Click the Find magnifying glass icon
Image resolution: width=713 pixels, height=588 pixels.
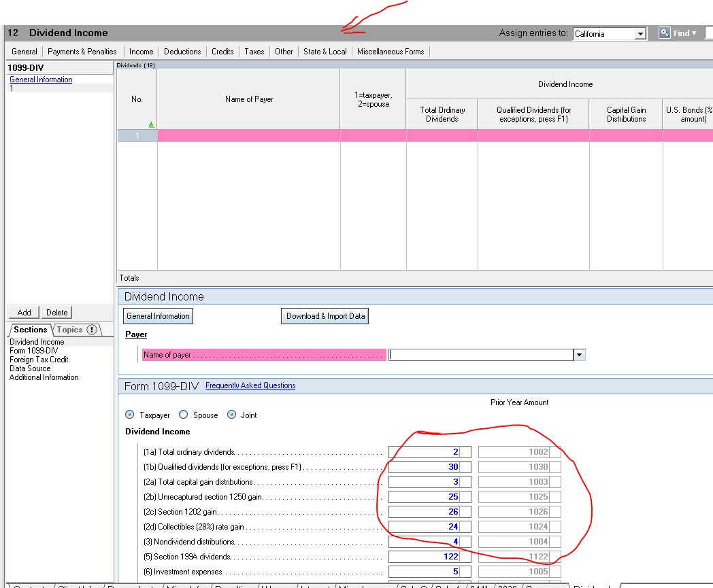click(x=663, y=33)
